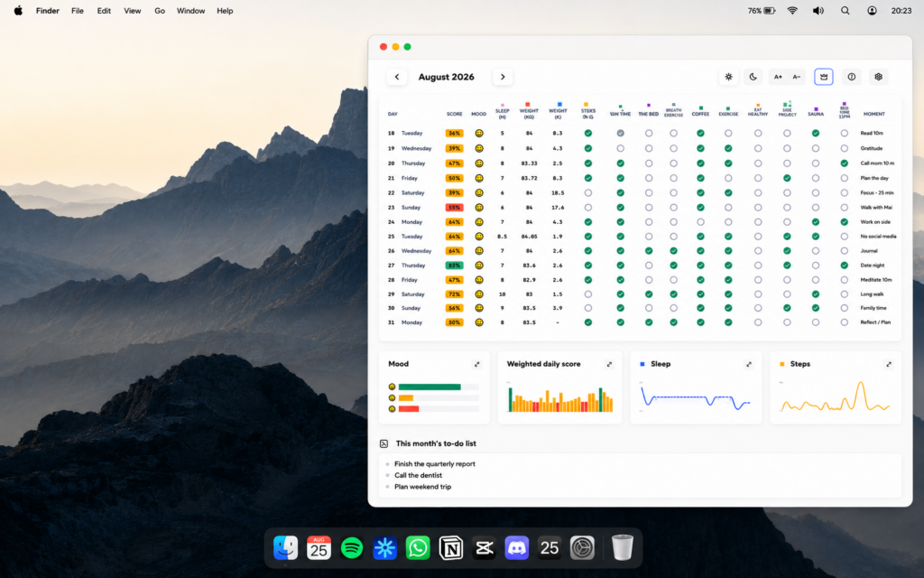The width and height of the screenshot is (924, 578).
Task: Click the mood emoji for day 18 Tuesday
Action: (x=479, y=134)
